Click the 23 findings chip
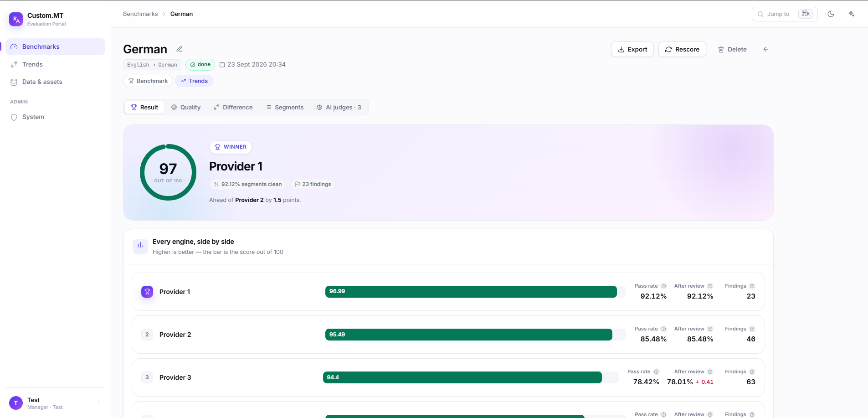 313,184
